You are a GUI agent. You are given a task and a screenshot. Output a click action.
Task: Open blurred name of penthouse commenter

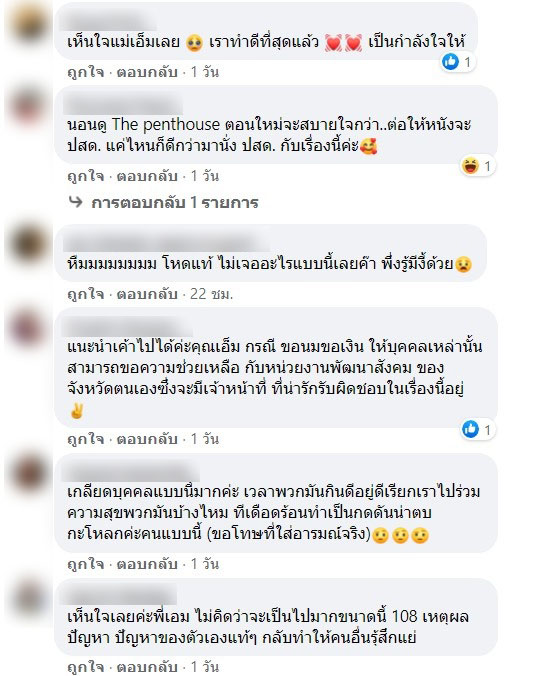tap(123, 105)
